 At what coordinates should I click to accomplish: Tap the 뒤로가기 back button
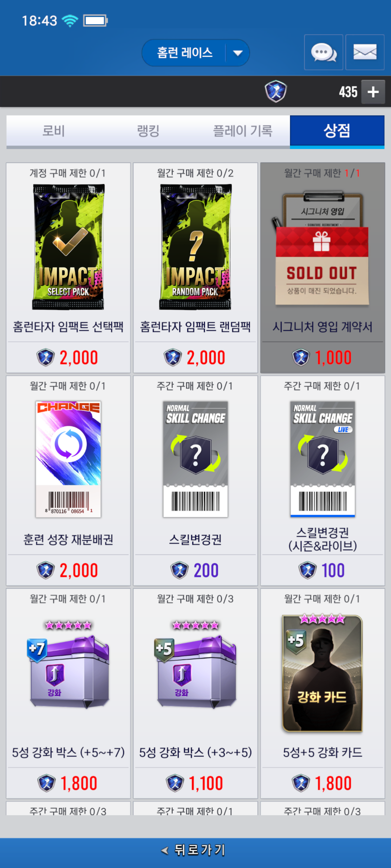(195, 850)
